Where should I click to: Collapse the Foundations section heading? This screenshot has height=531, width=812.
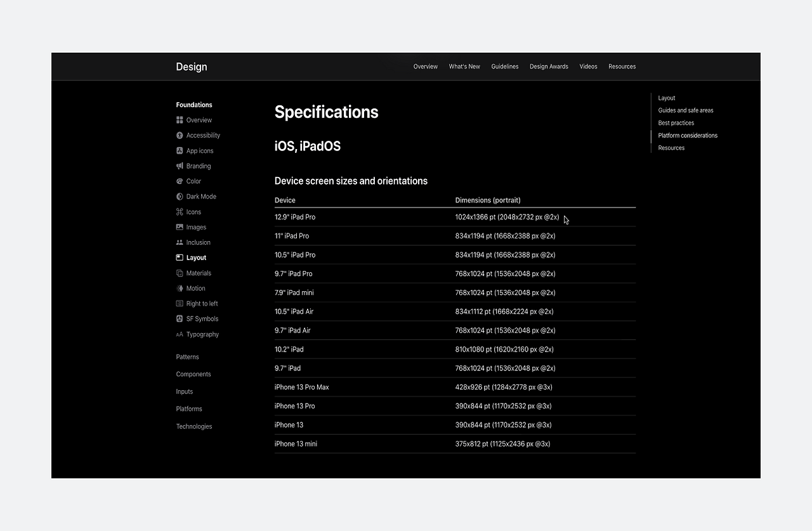click(x=194, y=105)
